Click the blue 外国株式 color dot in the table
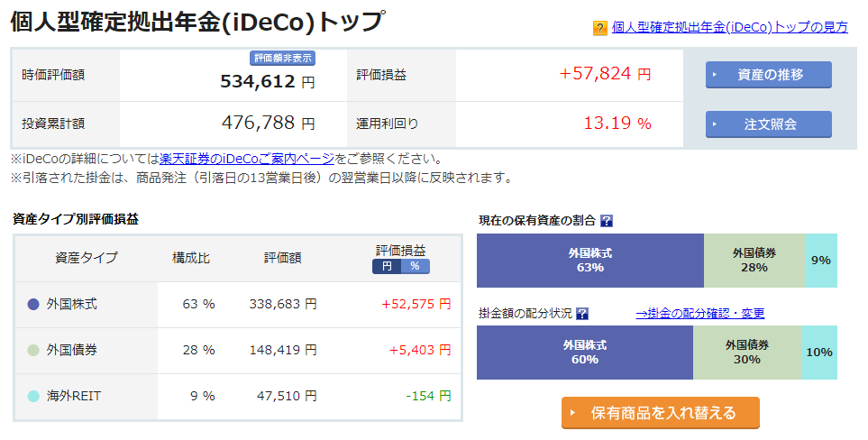Screen dimensions: 868x440 (x=33, y=305)
